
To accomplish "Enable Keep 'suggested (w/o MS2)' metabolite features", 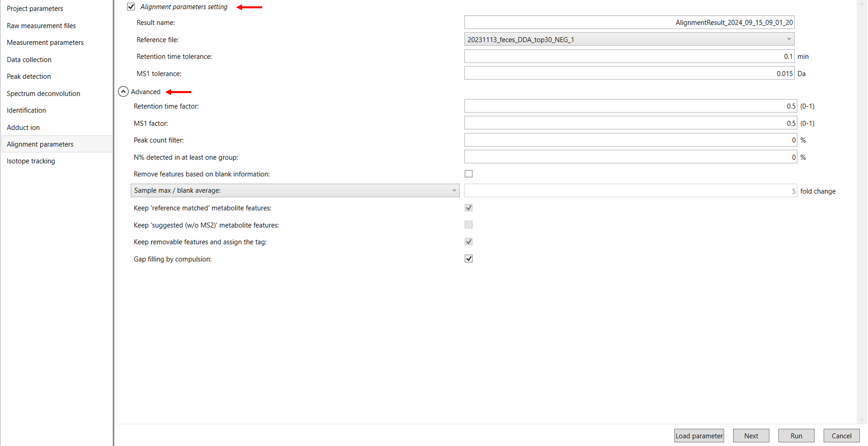I will click(468, 224).
